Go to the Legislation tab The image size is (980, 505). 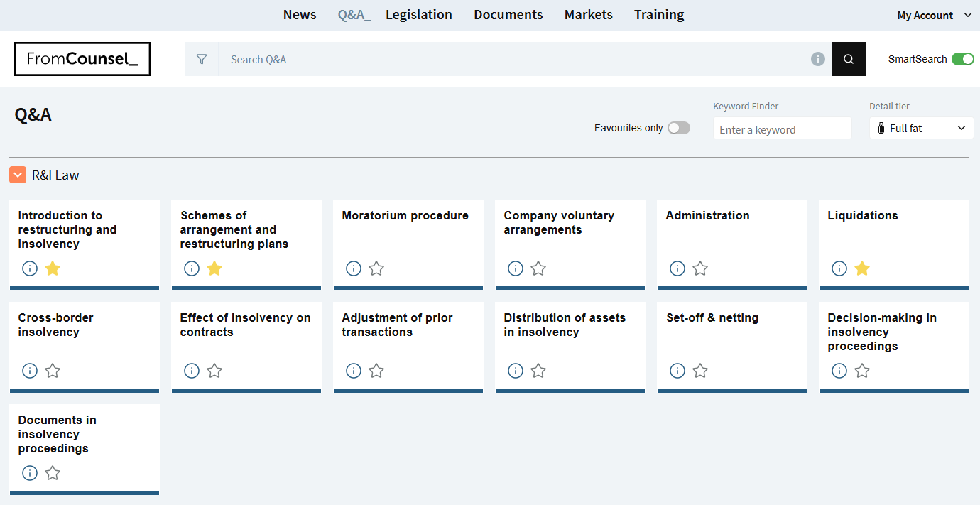[x=418, y=15]
